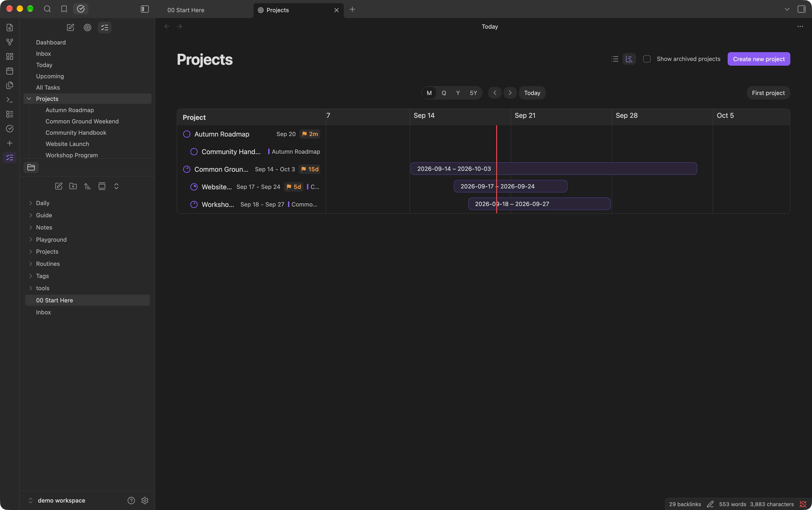Toggle Community Handbook project status circle
The image size is (812, 510).
[194, 152]
